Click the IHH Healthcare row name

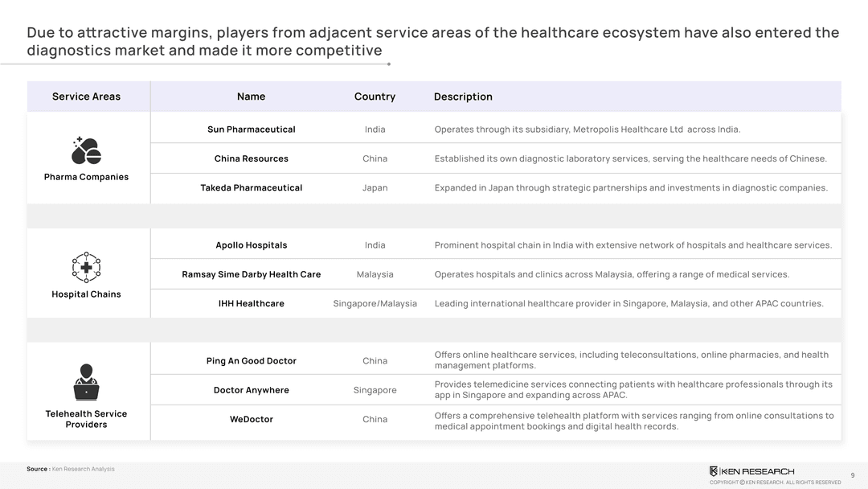click(251, 303)
